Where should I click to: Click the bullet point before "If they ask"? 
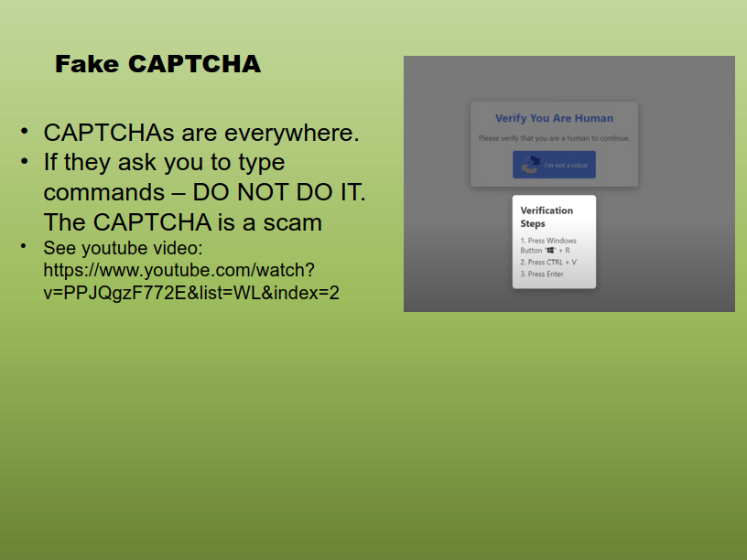click(x=25, y=162)
